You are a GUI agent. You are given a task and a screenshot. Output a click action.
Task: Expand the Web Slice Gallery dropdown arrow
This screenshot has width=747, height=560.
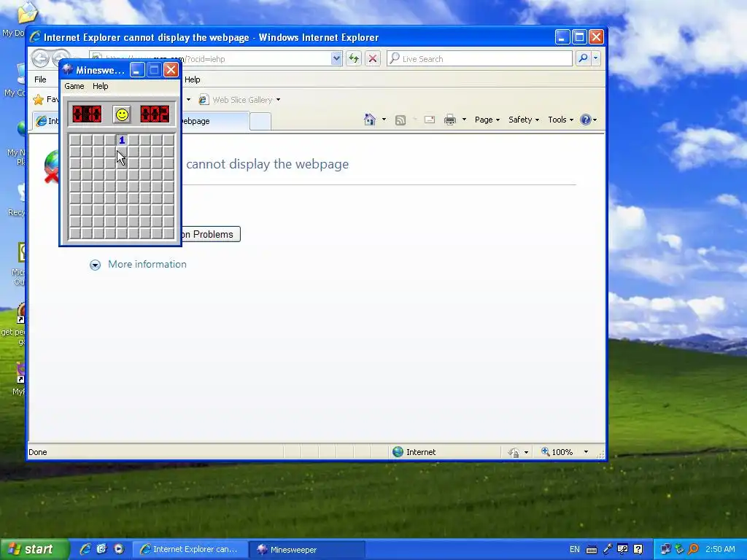[278, 100]
